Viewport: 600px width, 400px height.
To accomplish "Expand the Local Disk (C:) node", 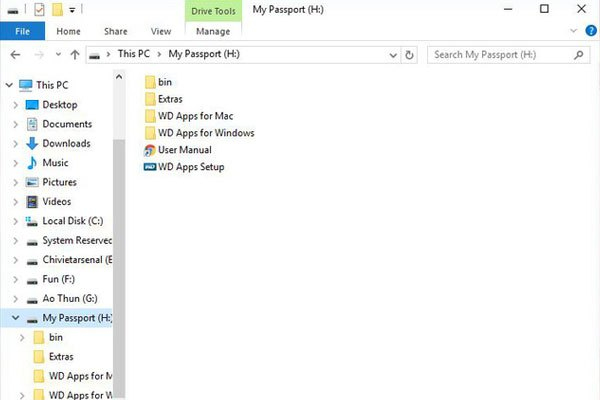I will (15, 221).
